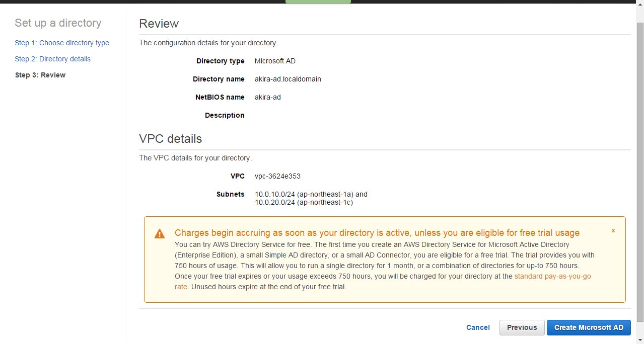Click the NetBIOS name value akira-ad
Viewport: 644px width, 344px height.
pyautogui.click(x=267, y=97)
